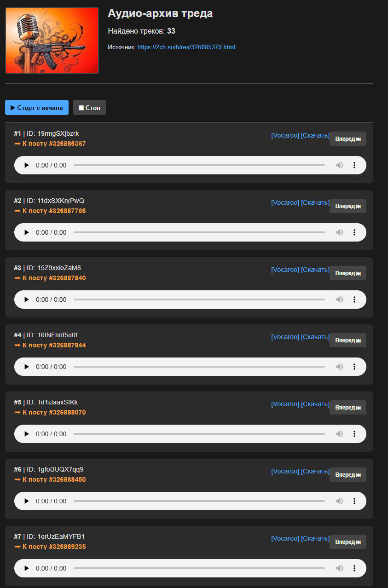
Task: Skip forward with 'Вперед' on track #1
Action: coord(347,139)
